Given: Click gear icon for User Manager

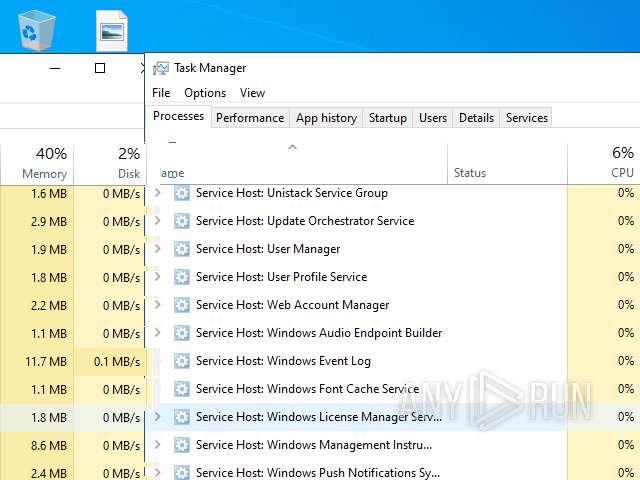Looking at the screenshot, I should [182, 249].
